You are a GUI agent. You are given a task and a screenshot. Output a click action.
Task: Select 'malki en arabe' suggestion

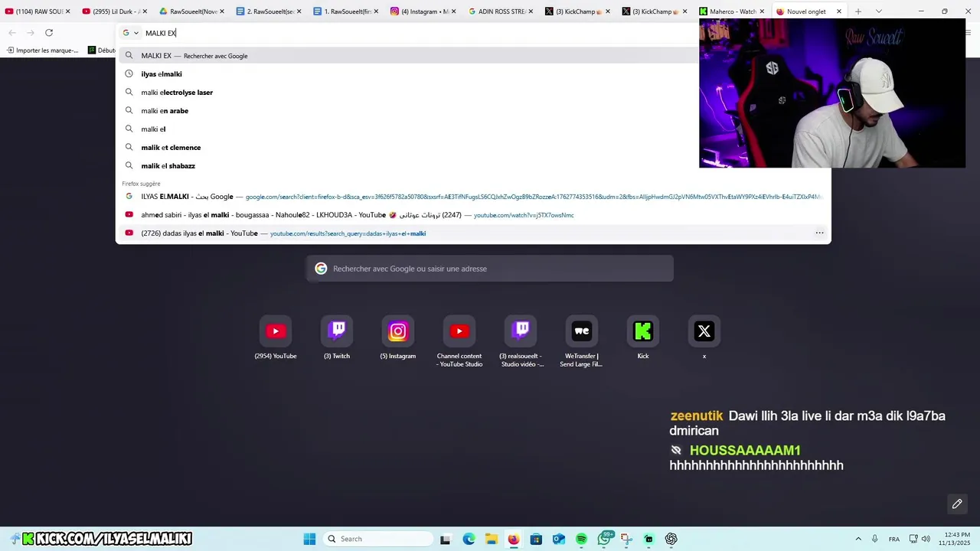click(473, 111)
